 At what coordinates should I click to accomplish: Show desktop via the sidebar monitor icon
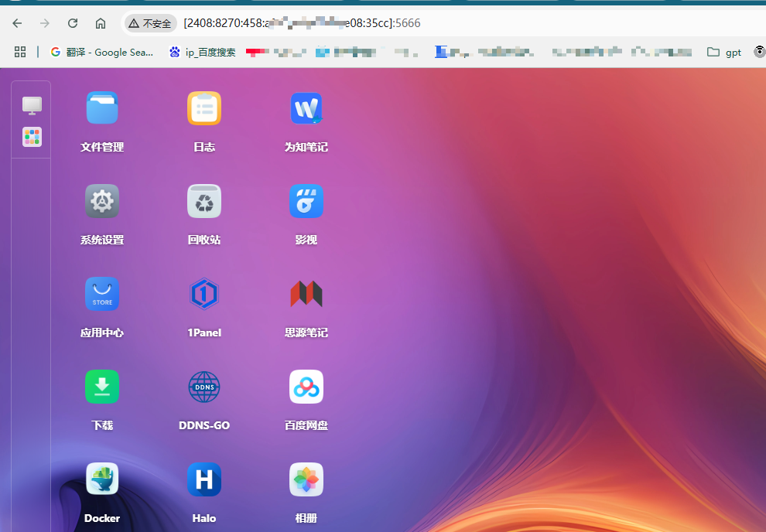click(x=32, y=105)
